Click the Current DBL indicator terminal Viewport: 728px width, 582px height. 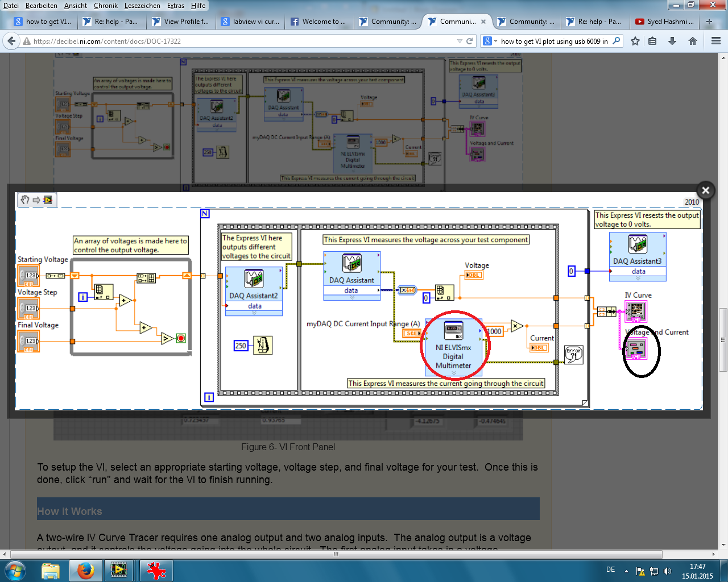pos(539,347)
